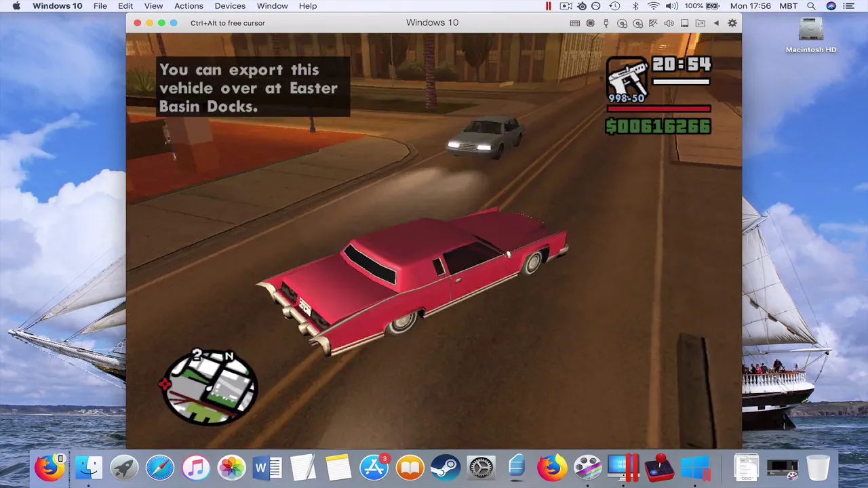
Task: Launch Microsoft Word from the Dock
Action: 267,468
